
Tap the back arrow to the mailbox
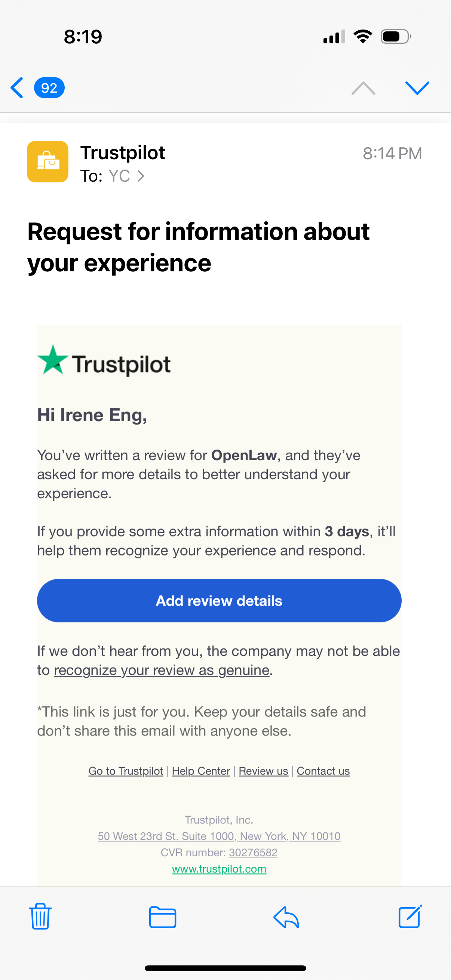tap(17, 88)
